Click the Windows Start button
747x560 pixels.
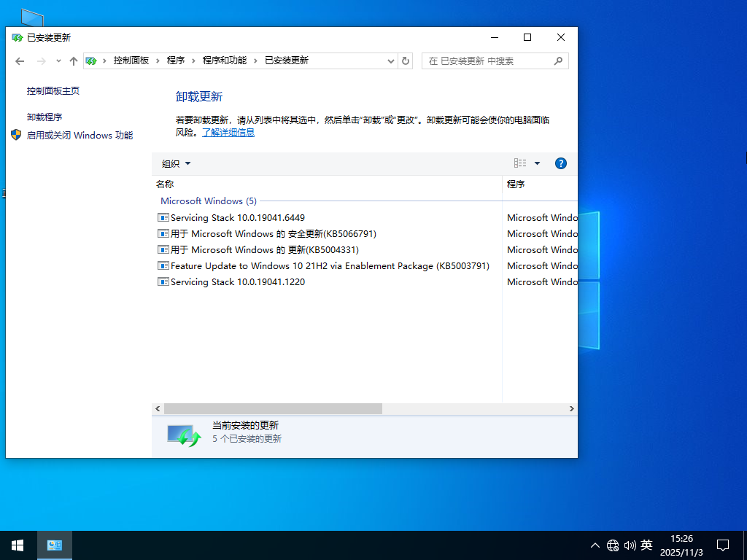[16, 545]
